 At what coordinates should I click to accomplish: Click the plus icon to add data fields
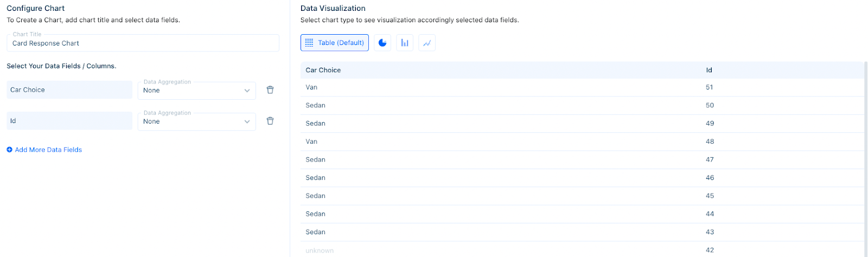9,150
